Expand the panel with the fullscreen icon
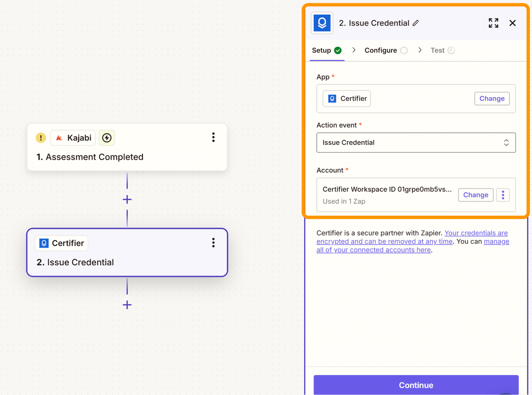Screen dimensions: 532x395 coord(493,23)
